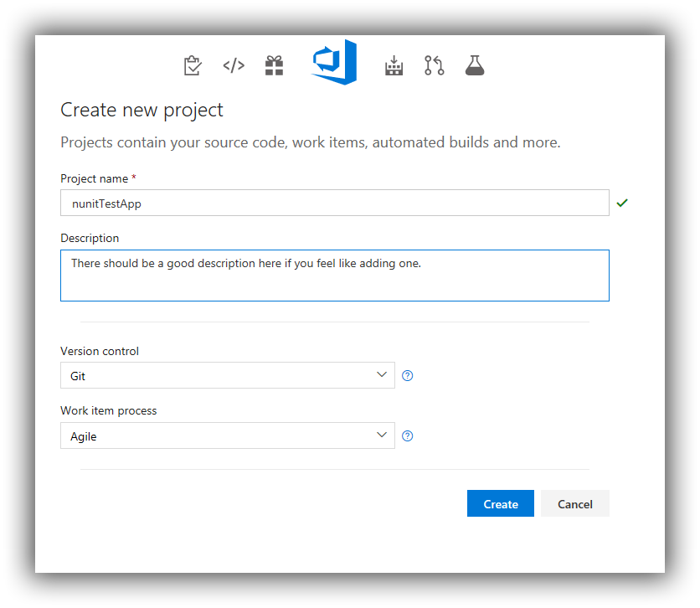Click into the Description text area
This screenshot has width=700, height=608.
coord(335,276)
